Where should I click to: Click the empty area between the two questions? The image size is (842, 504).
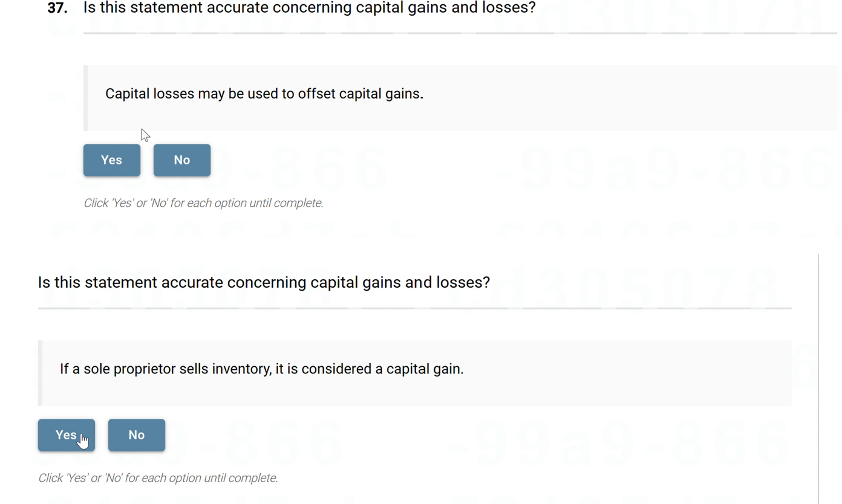pos(423,242)
